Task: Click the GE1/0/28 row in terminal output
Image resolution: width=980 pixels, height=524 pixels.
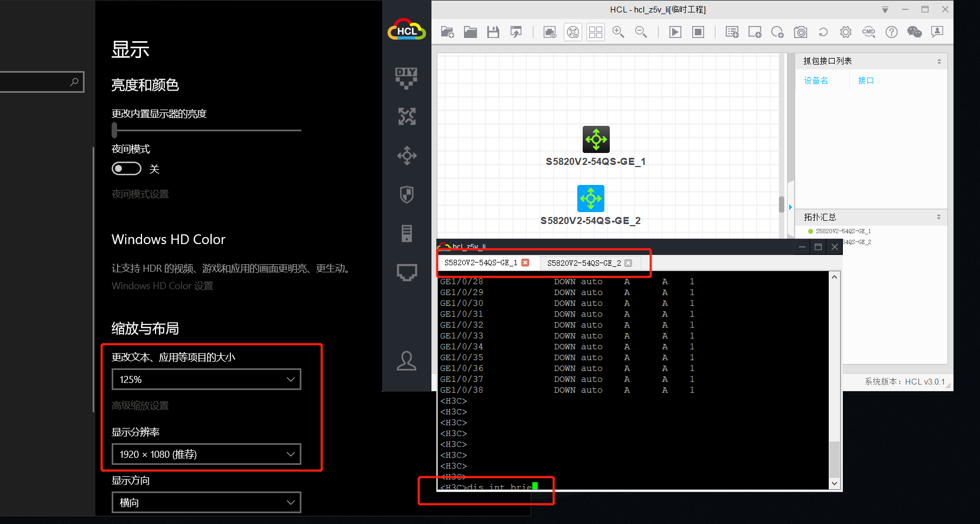Action: [x=567, y=282]
